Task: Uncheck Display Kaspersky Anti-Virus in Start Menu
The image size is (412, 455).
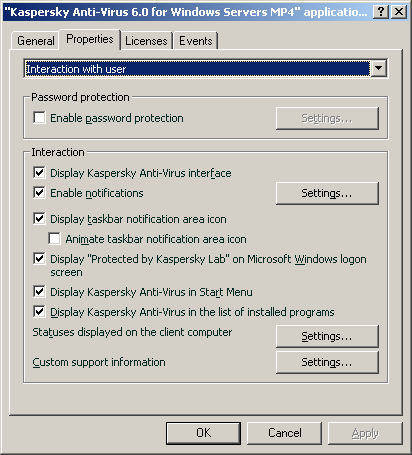Action: tap(39, 292)
